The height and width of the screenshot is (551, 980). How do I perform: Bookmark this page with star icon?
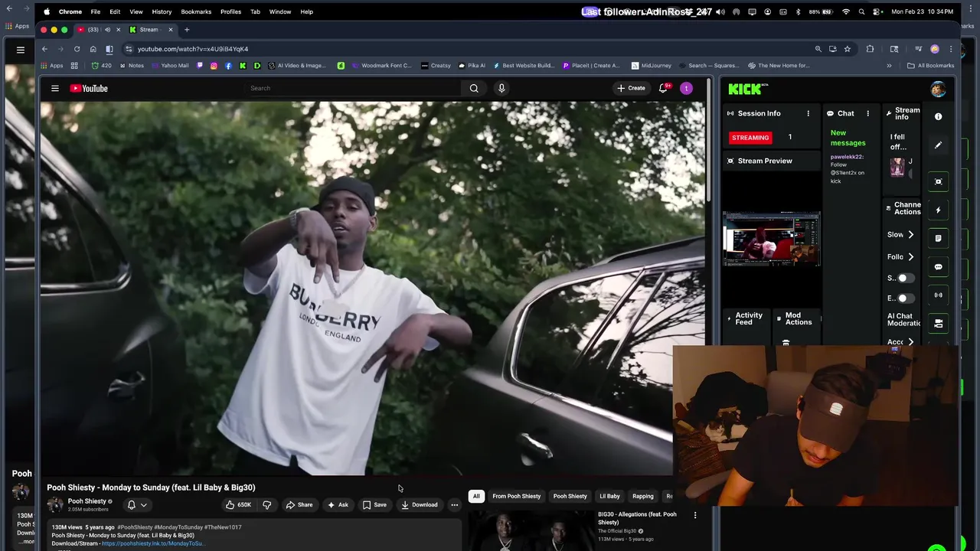[847, 49]
